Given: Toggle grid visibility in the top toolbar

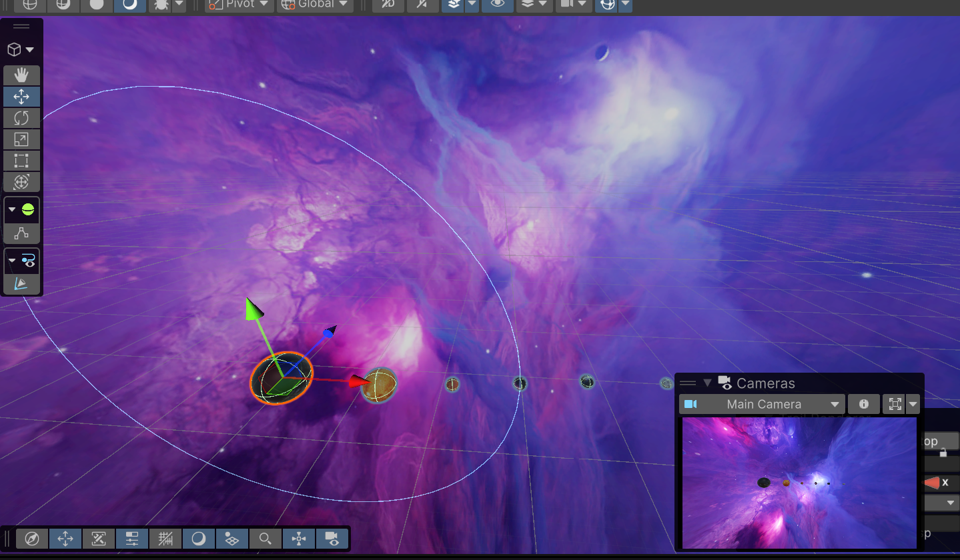Looking at the screenshot, I should coord(388,5).
